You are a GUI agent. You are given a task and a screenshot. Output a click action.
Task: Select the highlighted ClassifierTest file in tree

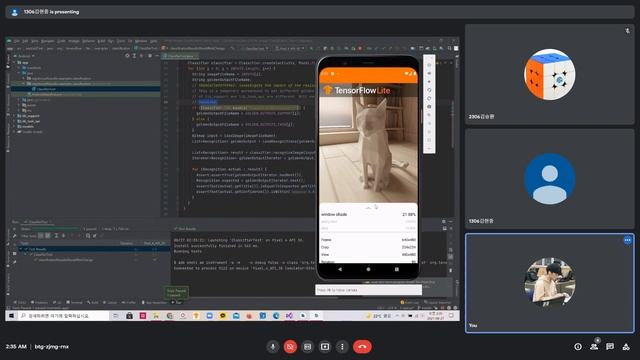[x=46, y=89]
